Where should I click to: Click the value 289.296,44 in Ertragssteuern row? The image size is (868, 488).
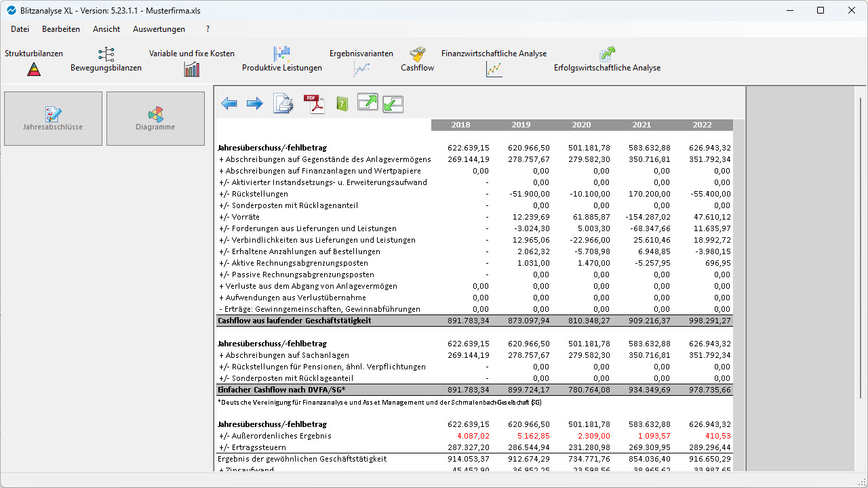point(709,447)
